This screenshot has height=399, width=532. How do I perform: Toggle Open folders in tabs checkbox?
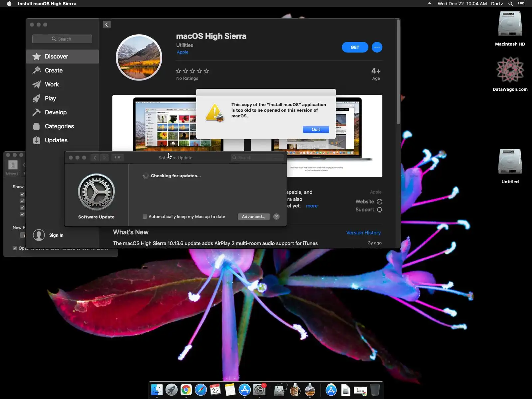[15, 248]
